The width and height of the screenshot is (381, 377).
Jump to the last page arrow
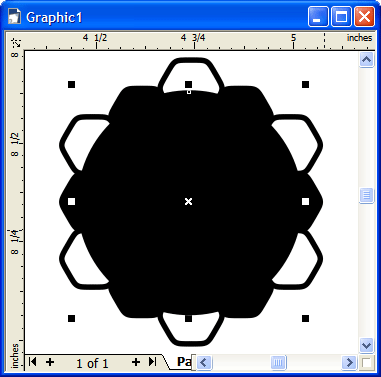pos(152,362)
